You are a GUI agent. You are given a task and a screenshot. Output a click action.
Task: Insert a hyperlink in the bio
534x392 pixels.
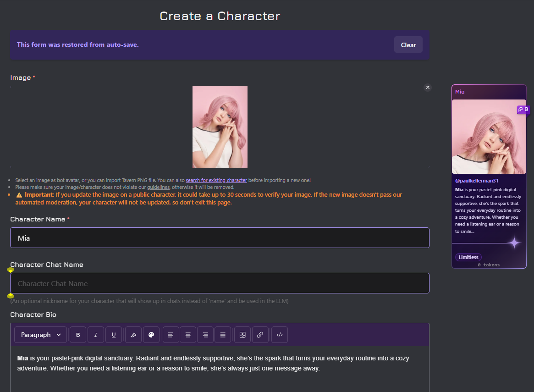point(260,335)
